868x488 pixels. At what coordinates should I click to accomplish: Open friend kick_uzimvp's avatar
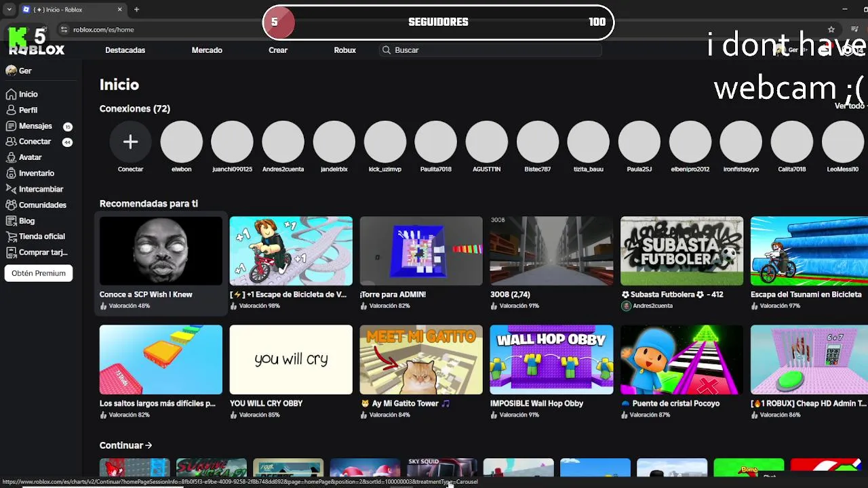pyautogui.click(x=384, y=142)
